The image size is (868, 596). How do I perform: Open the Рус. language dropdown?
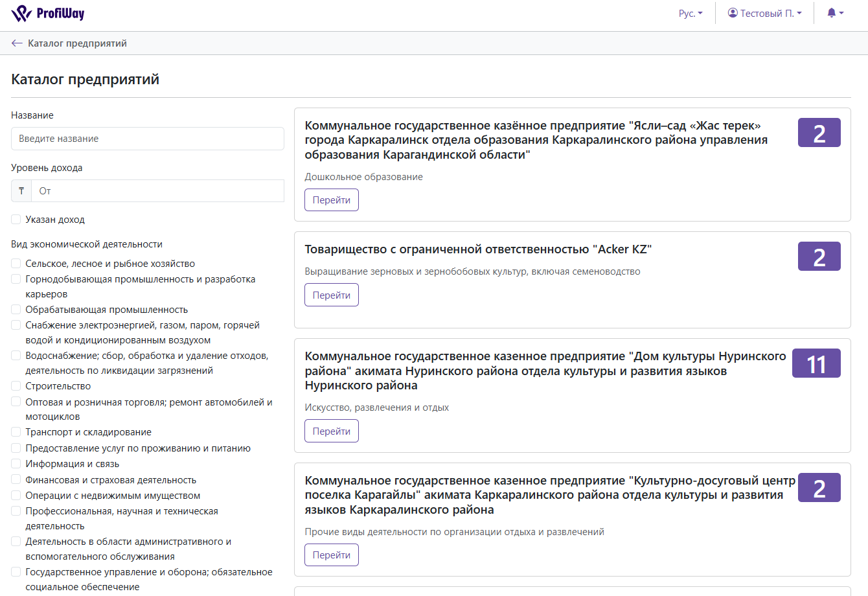point(691,14)
